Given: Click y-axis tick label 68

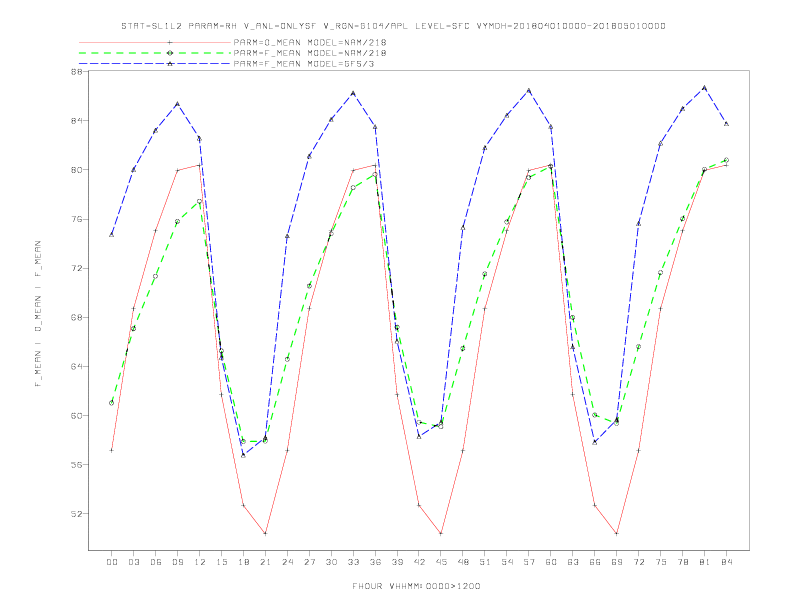Looking at the screenshot, I should 76,317.
